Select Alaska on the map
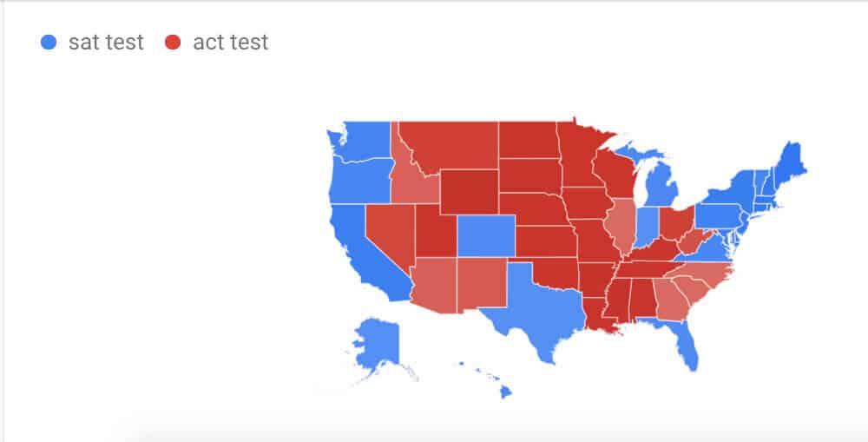Image resolution: width=868 pixels, height=442 pixels. pyautogui.click(x=378, y=343)
